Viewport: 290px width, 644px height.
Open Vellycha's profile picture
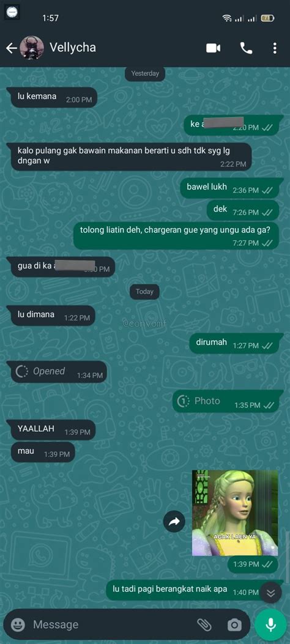coord(32,48)
